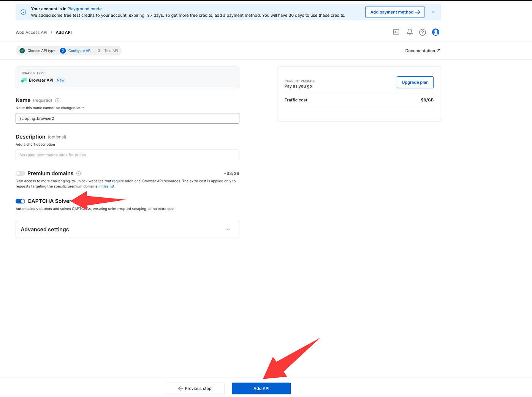Open the console terminal icon
This screenshot has width=532, height=397.
[396, 32]
